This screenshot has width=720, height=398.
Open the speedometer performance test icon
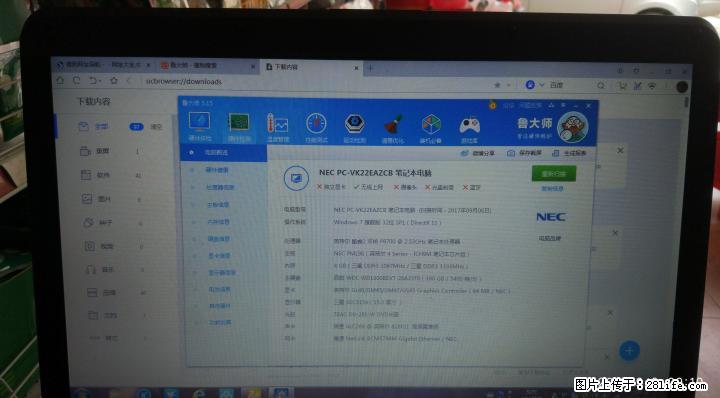[x=316, y=128]
